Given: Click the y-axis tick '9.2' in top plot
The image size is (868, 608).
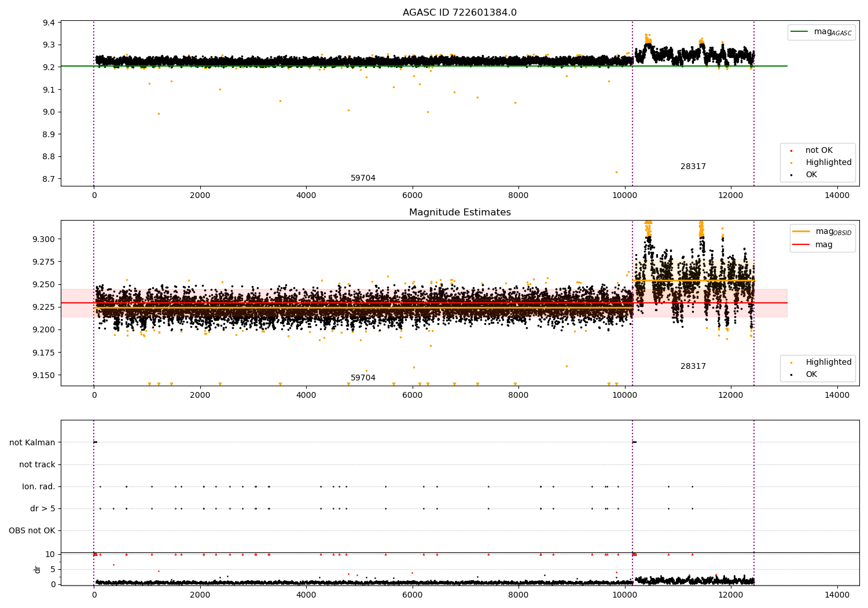Looking at the screenshot, I should [49, 67].
